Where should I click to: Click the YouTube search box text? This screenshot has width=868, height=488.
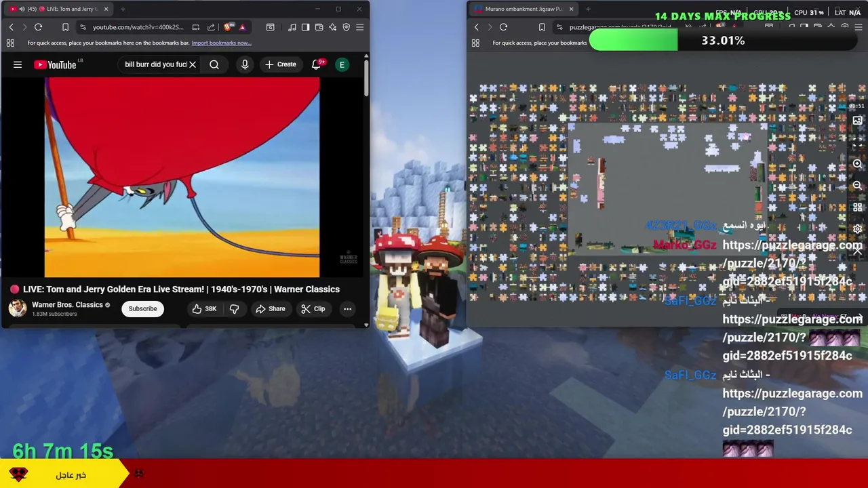[156, 64]
